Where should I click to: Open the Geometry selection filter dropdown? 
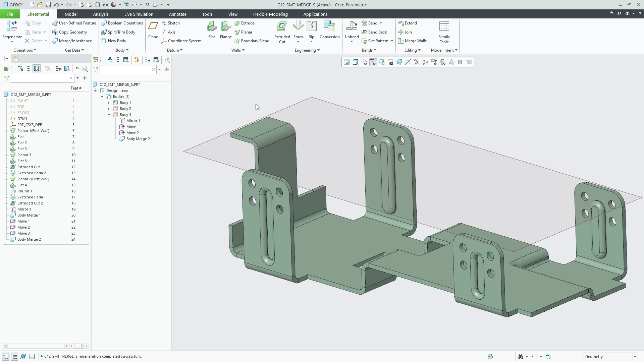point(635,357)
